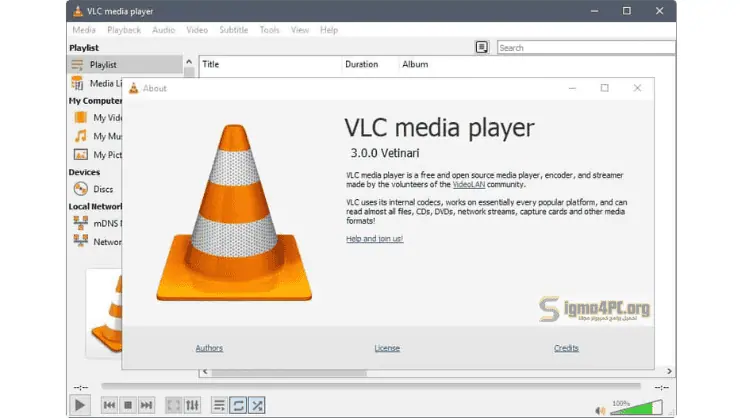Follow the VideoLAN link
743x418 pixels.
[469, 184]
